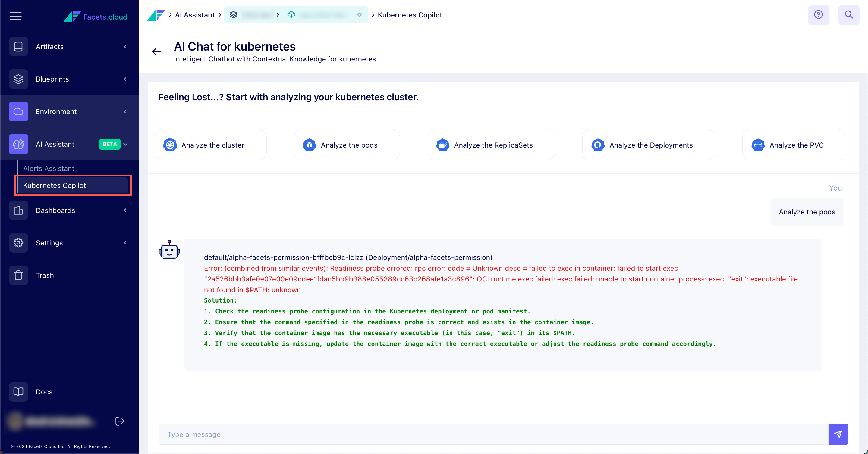868x454 pixels.
Task: Click the Kubernetes Copilot breadcrumb text
Action: point(410,15)
